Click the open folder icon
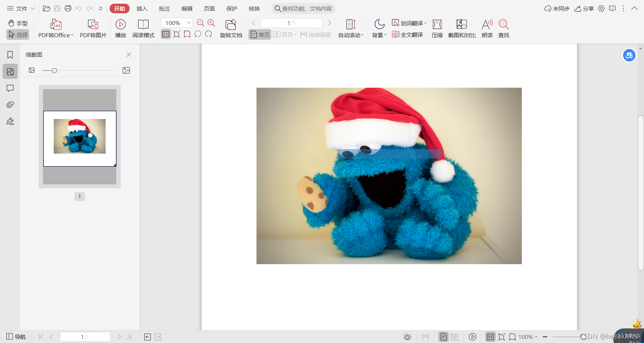644x343 pixels. pos(47,8)
